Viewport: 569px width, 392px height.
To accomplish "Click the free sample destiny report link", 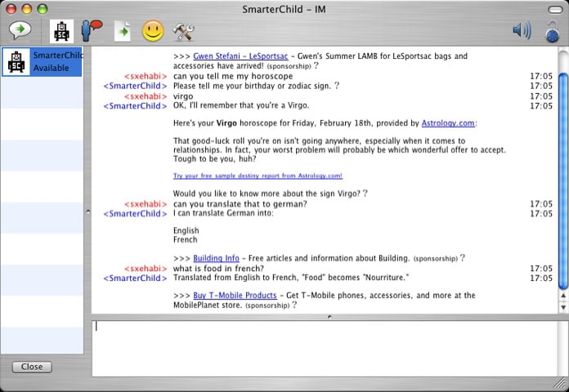I will [258, 176].
